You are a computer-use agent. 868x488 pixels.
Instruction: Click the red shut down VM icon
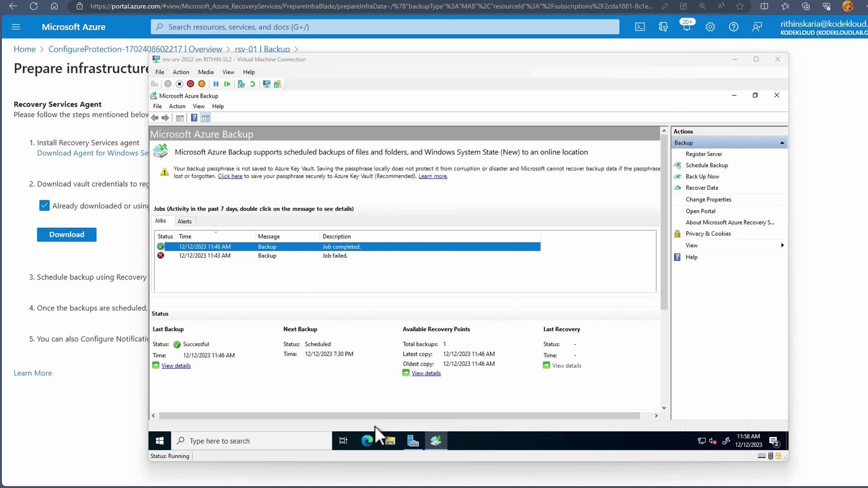(190, 84)
